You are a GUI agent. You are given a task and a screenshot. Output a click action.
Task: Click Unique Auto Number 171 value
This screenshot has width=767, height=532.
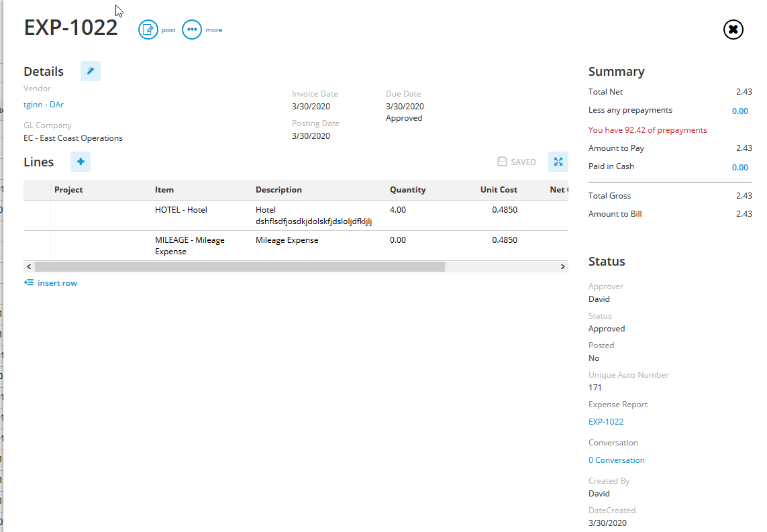click(x=595, y=388)
